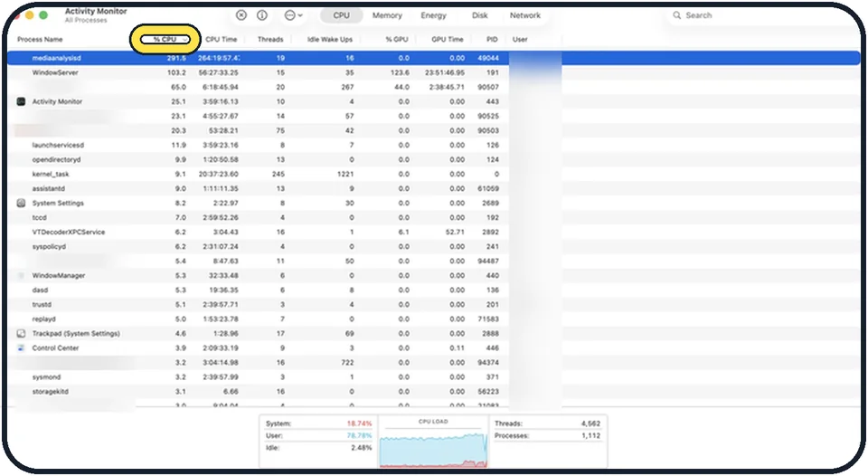Viewport: 868px width, 476px height.
Task: Click the green zoom window button
Action: [x=43, y=15]
